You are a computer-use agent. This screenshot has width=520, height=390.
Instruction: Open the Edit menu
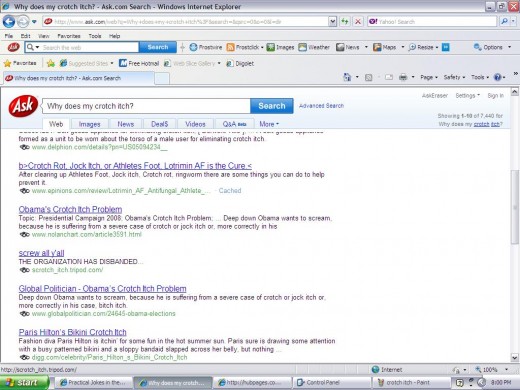pos(25,36)
